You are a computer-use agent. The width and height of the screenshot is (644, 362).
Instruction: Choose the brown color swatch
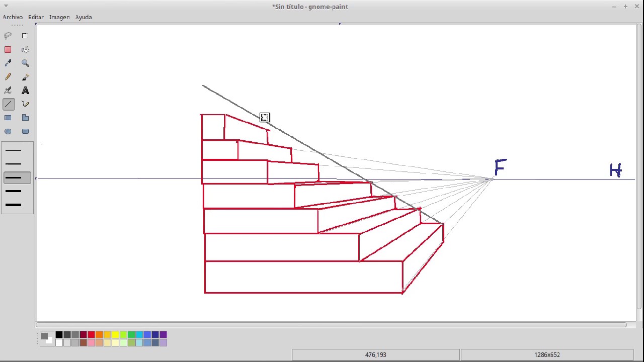point(83,342)
